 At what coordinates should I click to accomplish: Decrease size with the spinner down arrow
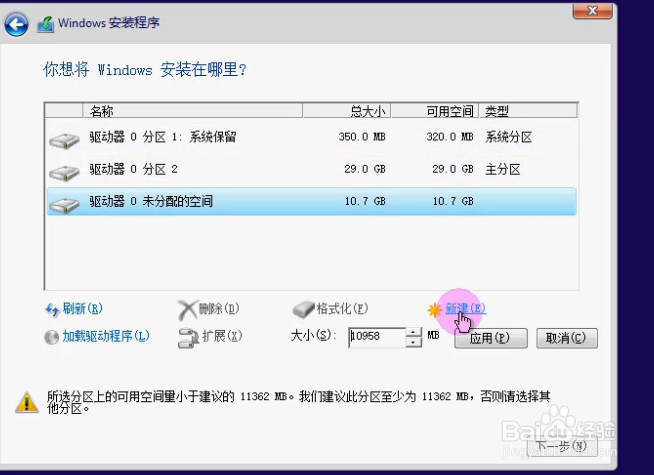(413, 342)
